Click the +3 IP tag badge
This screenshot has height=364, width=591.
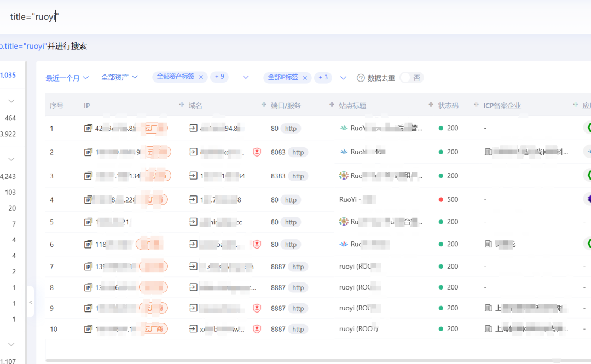click(x=323, y=77)
